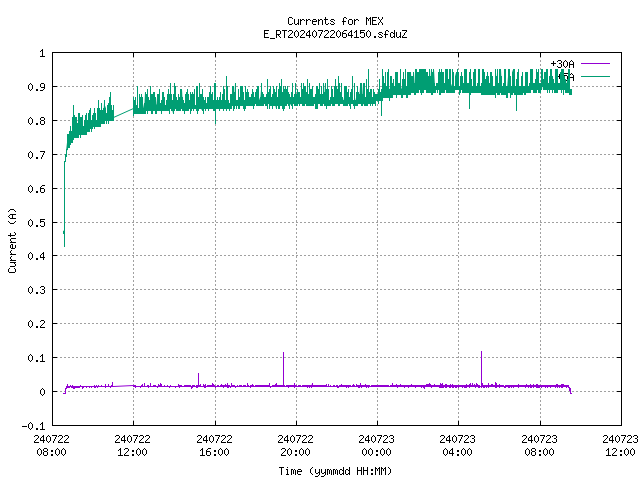The height and width of the screenshot is (480, 640).
Task: Select the file name E_RT20240722064150.sfduZ subtitle
Action: 335,34
